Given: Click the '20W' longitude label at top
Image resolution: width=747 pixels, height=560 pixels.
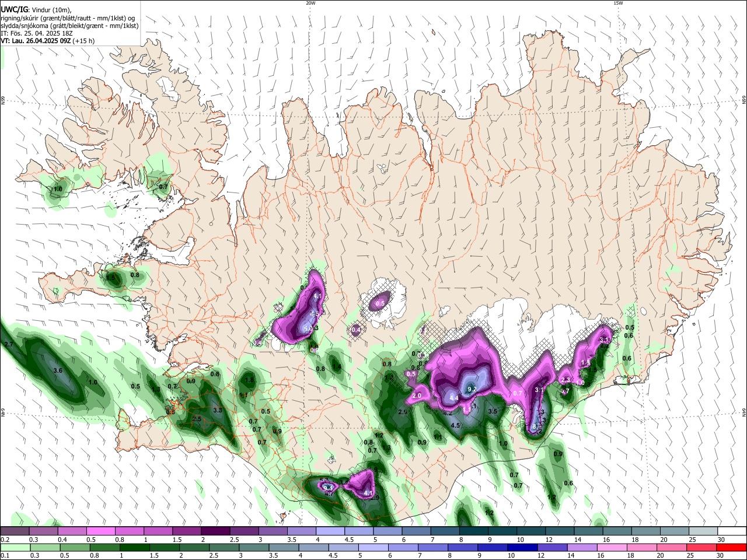Looking at the screenshot, I should (310, 3).
